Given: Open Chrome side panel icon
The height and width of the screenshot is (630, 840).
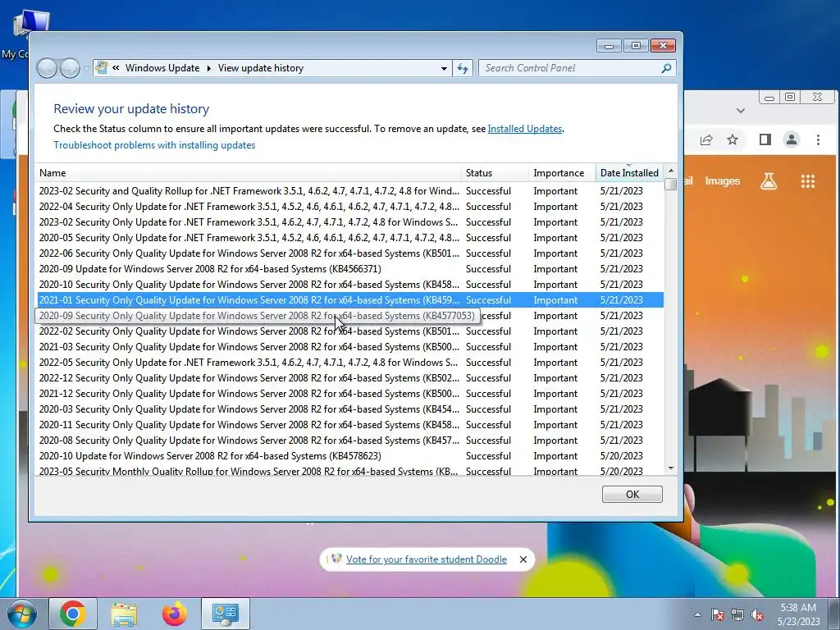Looking at the screenshot, I should [x=765, y=139].
